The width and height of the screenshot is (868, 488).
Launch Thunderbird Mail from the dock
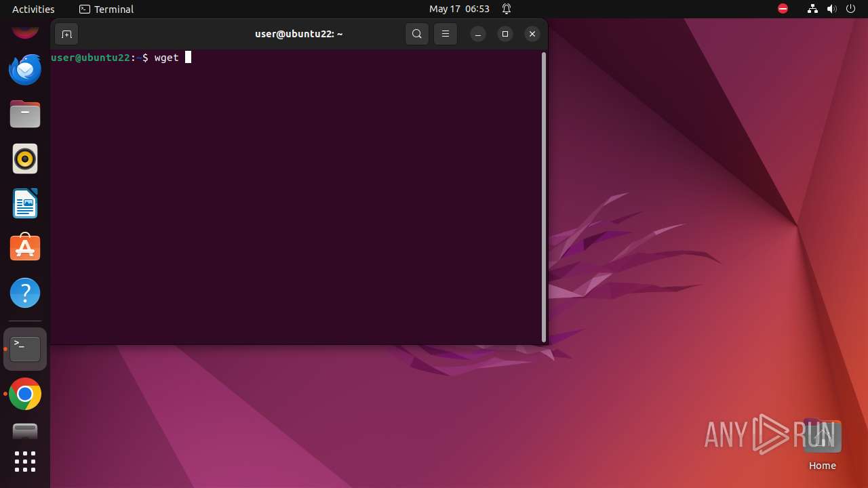[25, 69]
